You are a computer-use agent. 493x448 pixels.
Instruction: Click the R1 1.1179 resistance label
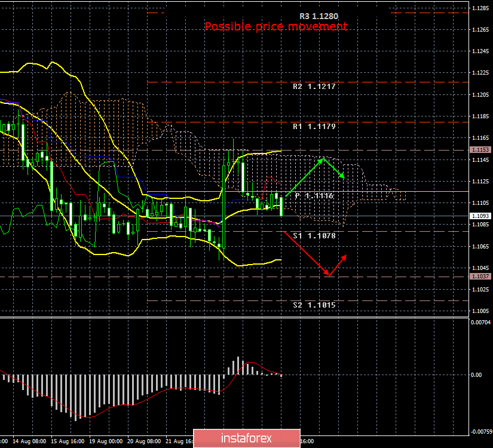314,127
